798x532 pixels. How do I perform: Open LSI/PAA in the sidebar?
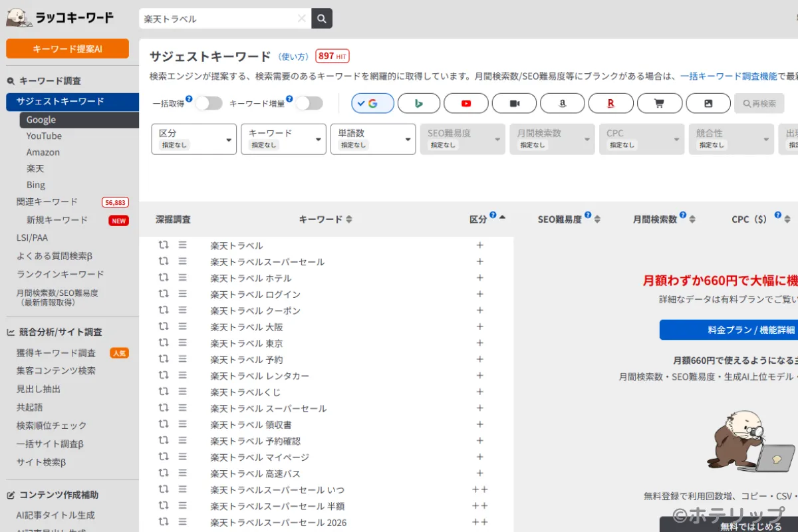click(32, 237)
